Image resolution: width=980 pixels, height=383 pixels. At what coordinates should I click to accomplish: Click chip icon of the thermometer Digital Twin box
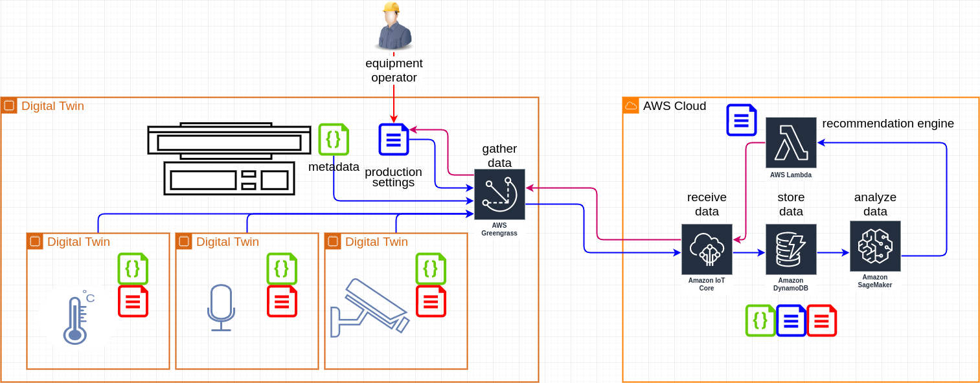35,241
